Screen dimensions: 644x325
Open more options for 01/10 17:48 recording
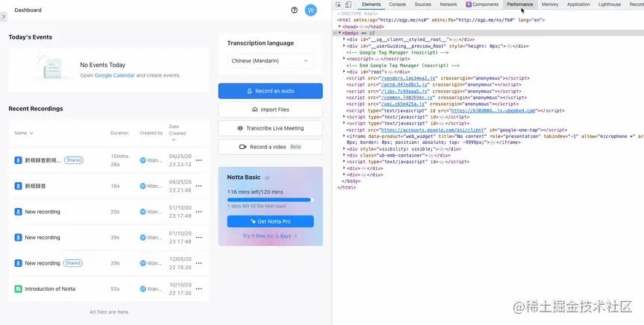click(198, 238)
